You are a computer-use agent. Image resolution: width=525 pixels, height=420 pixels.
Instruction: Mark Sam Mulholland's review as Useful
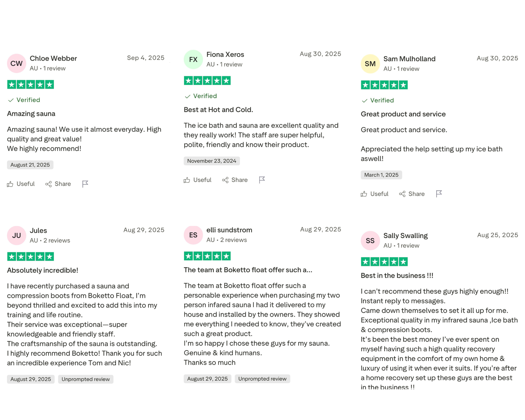pos(374,194)
